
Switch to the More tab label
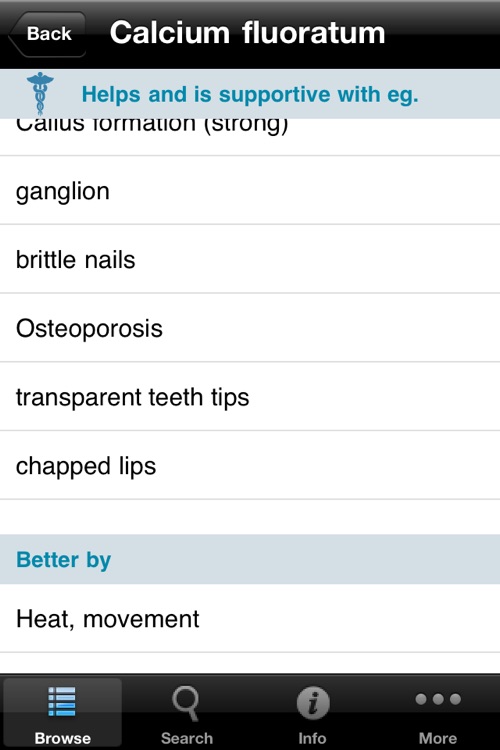pyautogui.click(x=438, y=738)
